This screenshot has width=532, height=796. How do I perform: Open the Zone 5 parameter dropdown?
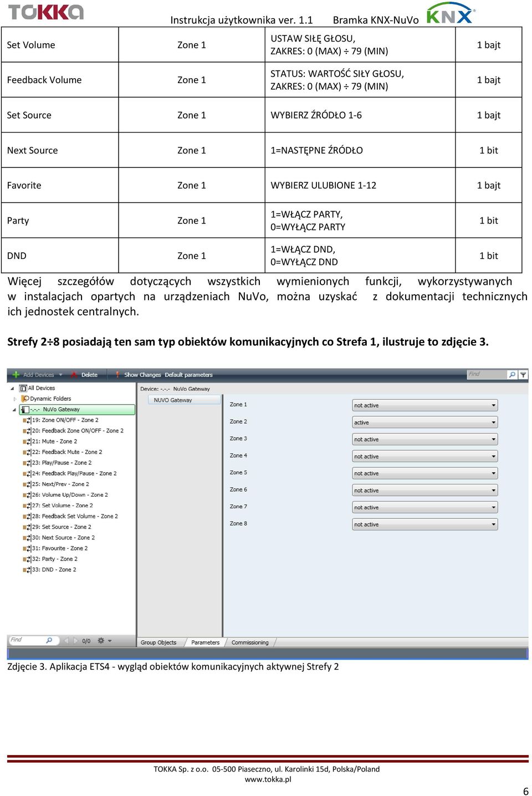pos(425,473)
